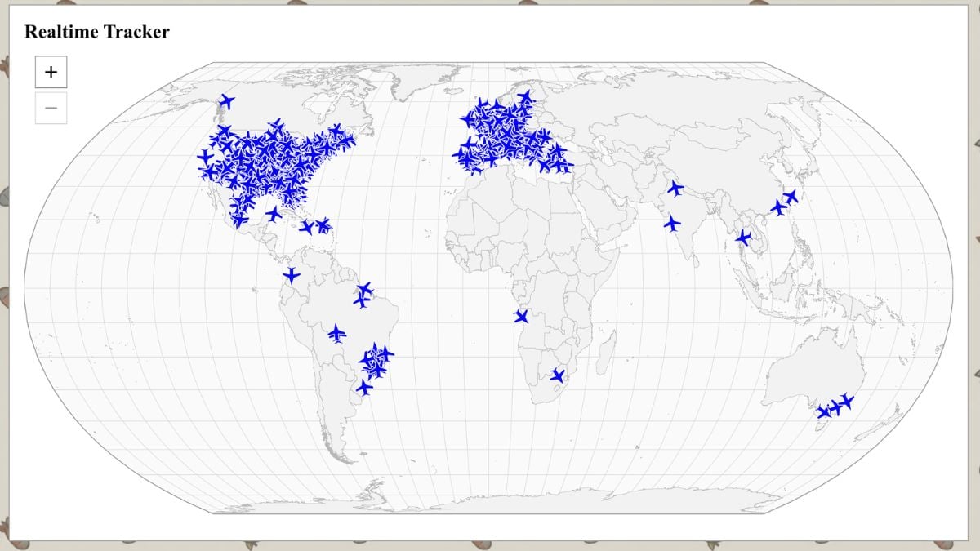Click the plane over southern India
The width and height of the screenshot is (980, 551).
point(672,223)
